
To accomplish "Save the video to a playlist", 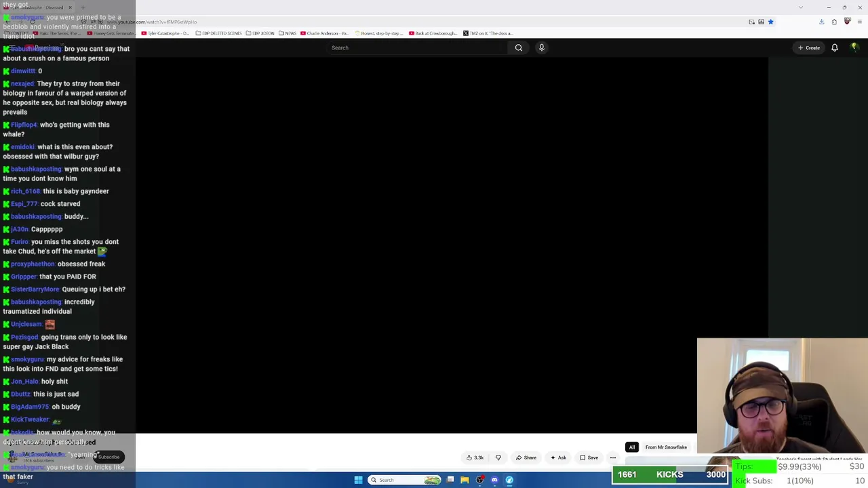I will (x=589, y=457).
